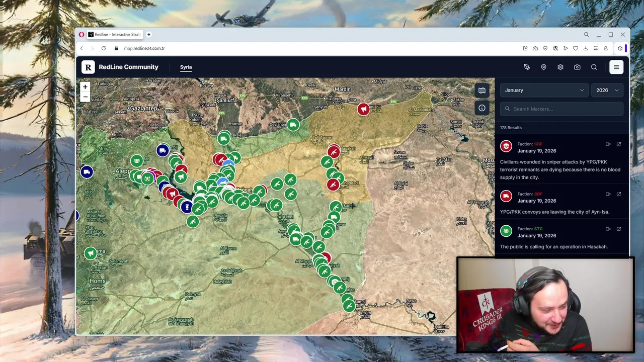Click the browser send arrow icon

click(x=566, y=48)
